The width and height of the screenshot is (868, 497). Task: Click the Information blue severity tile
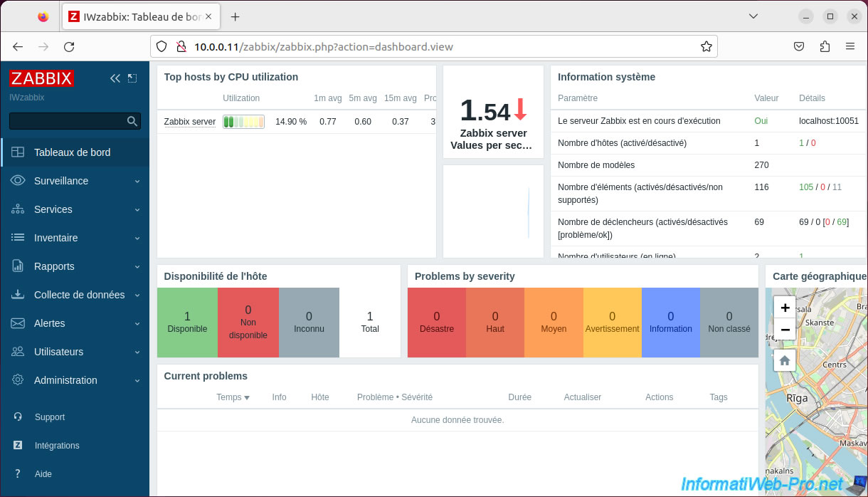671,323
